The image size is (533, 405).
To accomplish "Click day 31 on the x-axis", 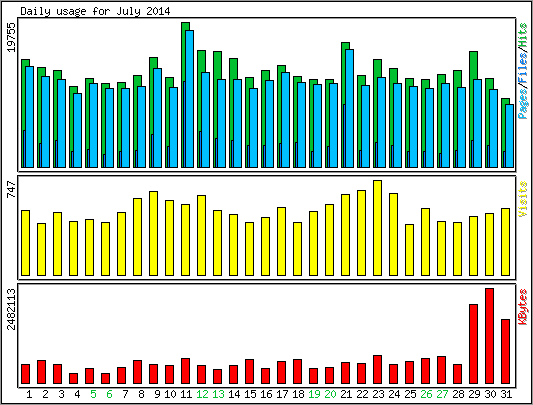I will 506,394.
